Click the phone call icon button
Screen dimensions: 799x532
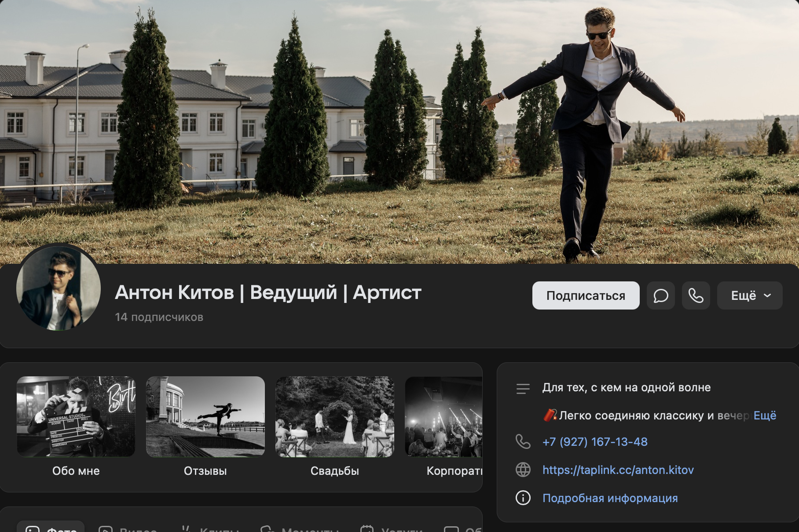[x=696, y=295]
